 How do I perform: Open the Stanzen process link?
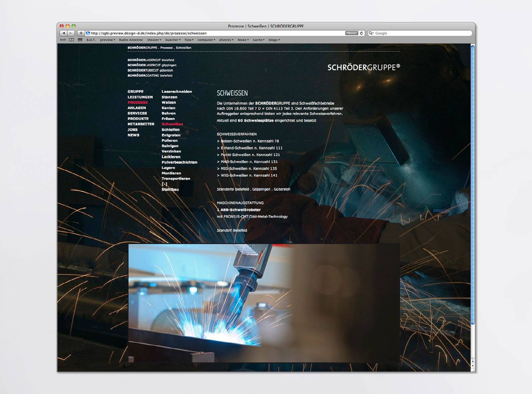[170, 97]
